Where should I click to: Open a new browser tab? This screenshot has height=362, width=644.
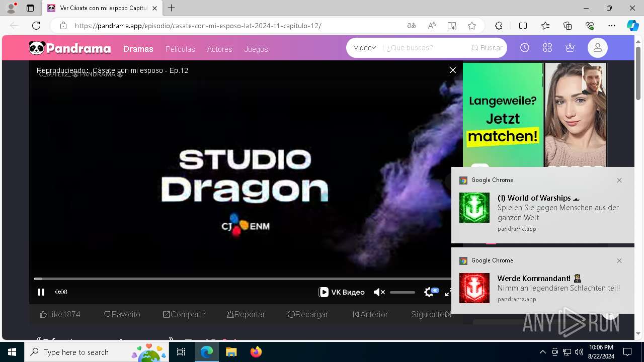172,8
